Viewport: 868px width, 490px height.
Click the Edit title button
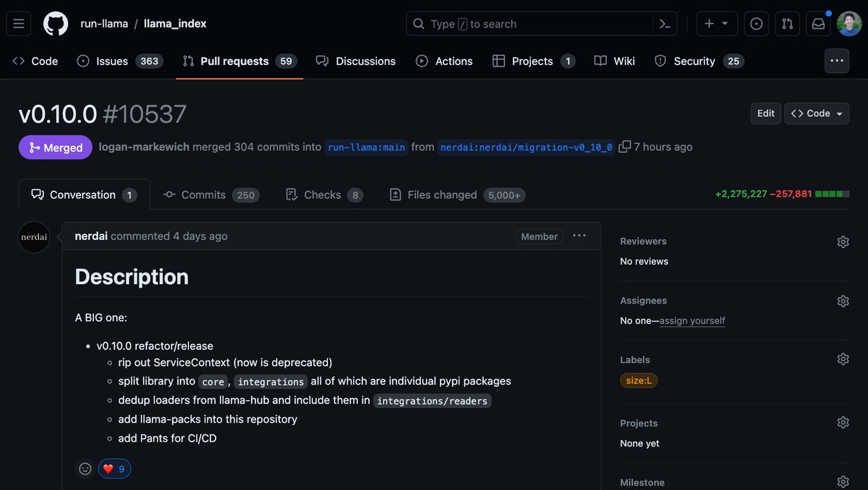click(766, 113)
